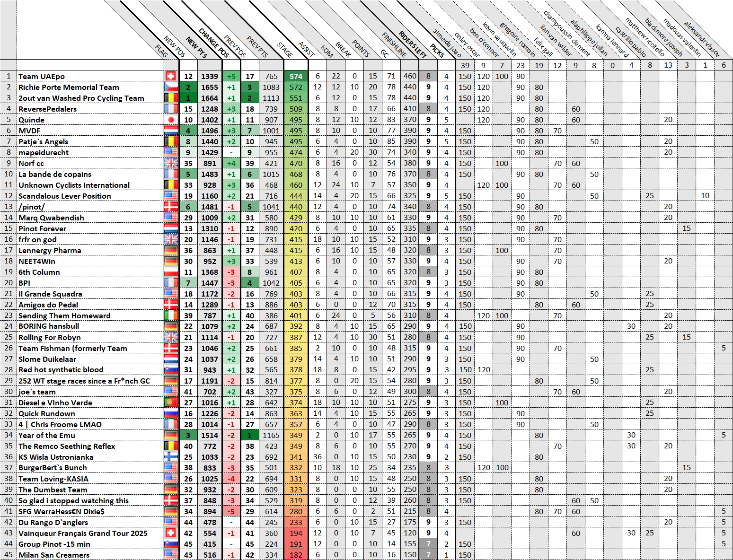Image resolution: width=733 pixels, height=560 pixels.
Task: Select the "Slome Duikelaar" cell
Action: [90, 359]
